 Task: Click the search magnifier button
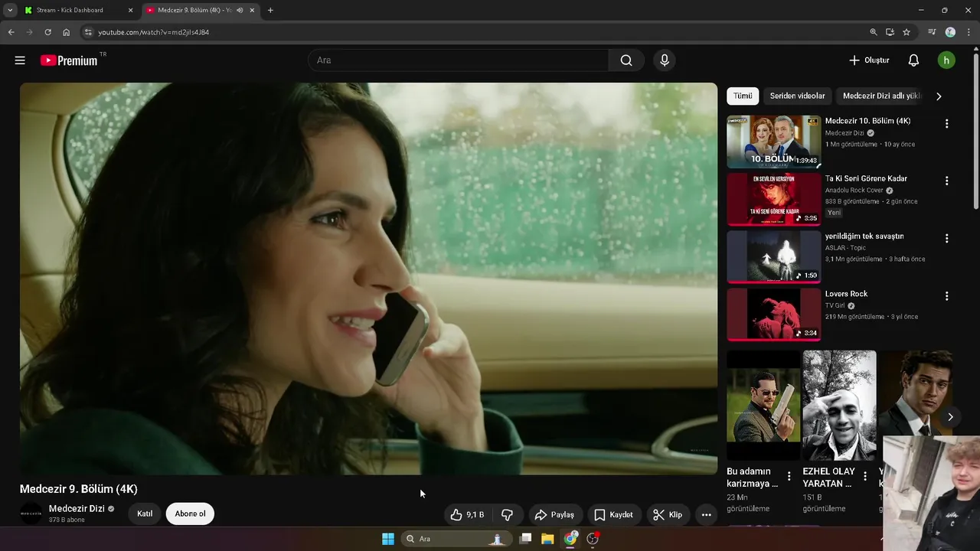click(626, 60)
